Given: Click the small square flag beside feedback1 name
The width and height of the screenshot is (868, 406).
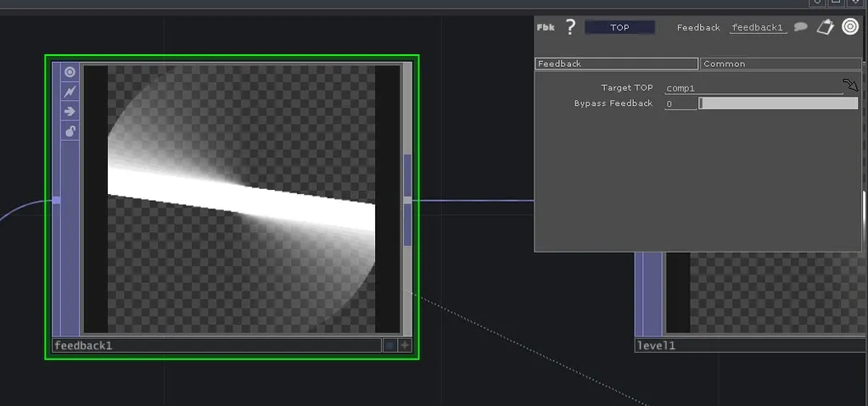Looking at the screenshot, I should coord(389,345).
